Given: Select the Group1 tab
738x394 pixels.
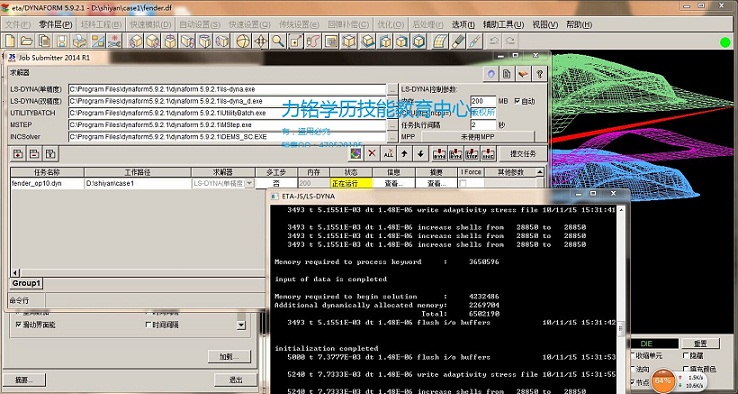Looking at the screenshot, I should click(26, 283).
